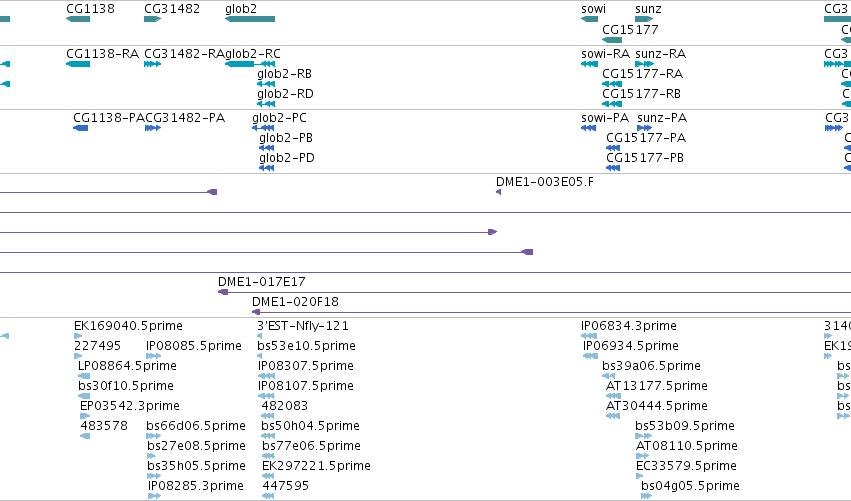Viewport: 851px width, 501px height.
Task: Select the bs04g05.5prime EST
Action: pos(646,496)
